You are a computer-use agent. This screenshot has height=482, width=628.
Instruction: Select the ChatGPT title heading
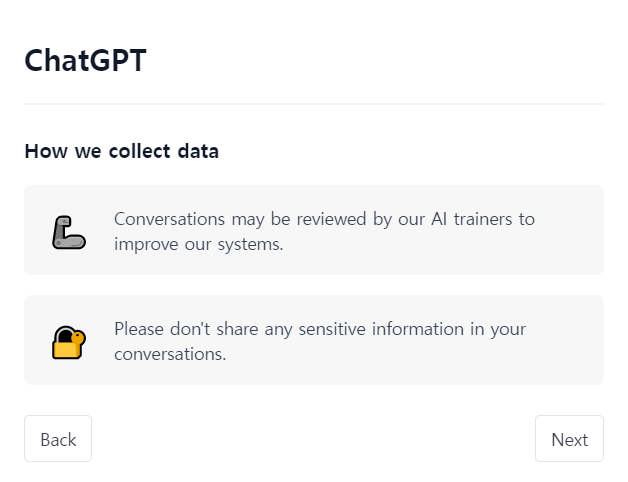85,61
